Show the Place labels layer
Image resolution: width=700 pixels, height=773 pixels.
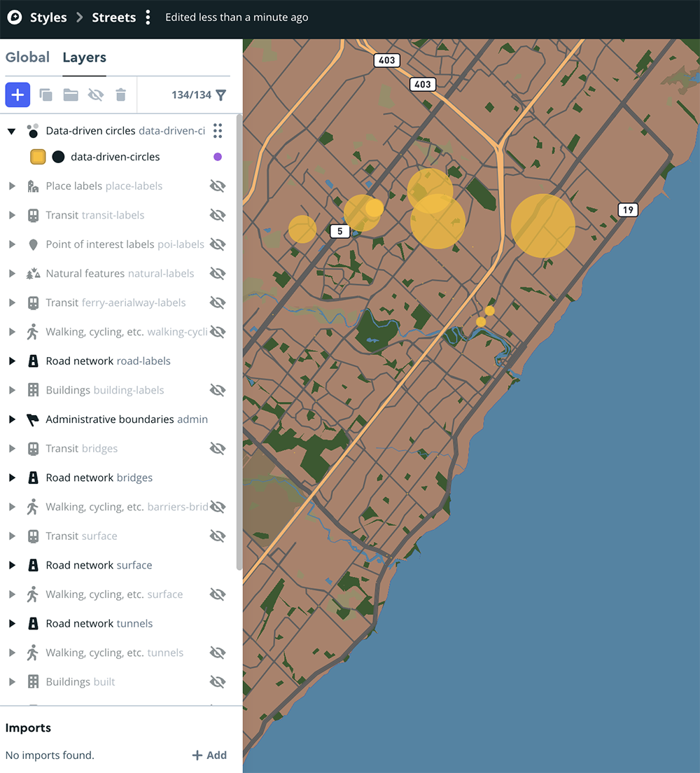tap(218, 186)
